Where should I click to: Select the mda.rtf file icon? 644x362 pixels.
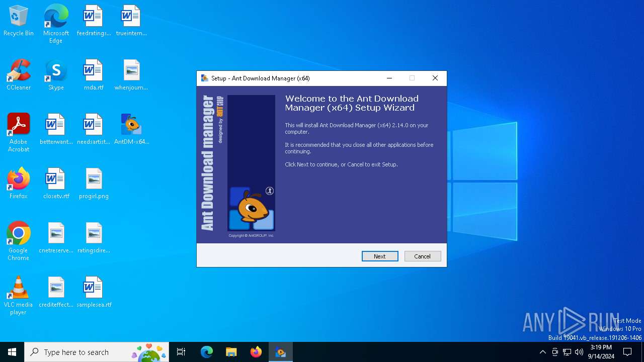click(x=94, y=75)
